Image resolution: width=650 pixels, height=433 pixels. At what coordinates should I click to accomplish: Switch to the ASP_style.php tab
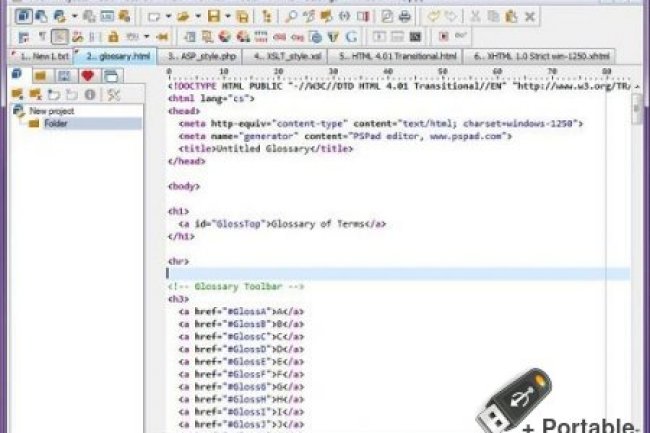click(201, 56)
